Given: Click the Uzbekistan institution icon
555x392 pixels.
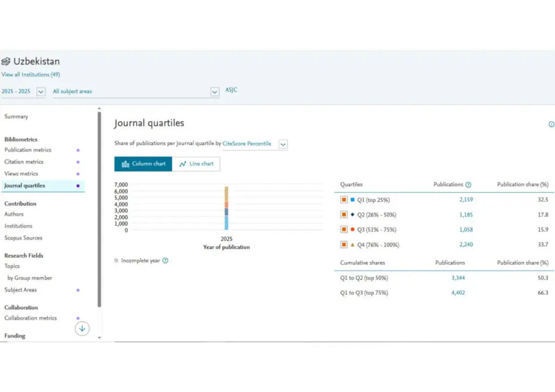Looking at the screenshot, I should point(6,61).
